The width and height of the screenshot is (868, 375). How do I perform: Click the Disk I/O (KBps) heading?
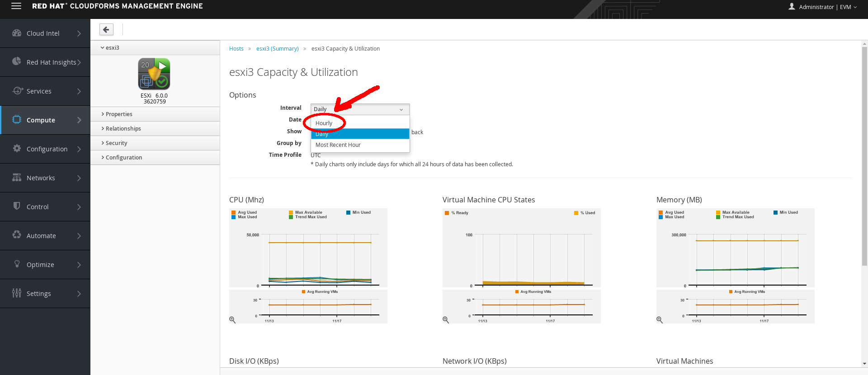(x=254, y=361)
